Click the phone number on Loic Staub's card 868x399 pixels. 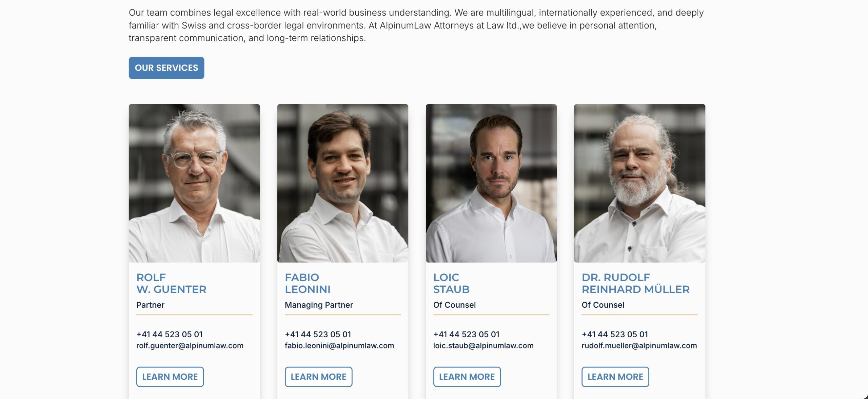466,334
